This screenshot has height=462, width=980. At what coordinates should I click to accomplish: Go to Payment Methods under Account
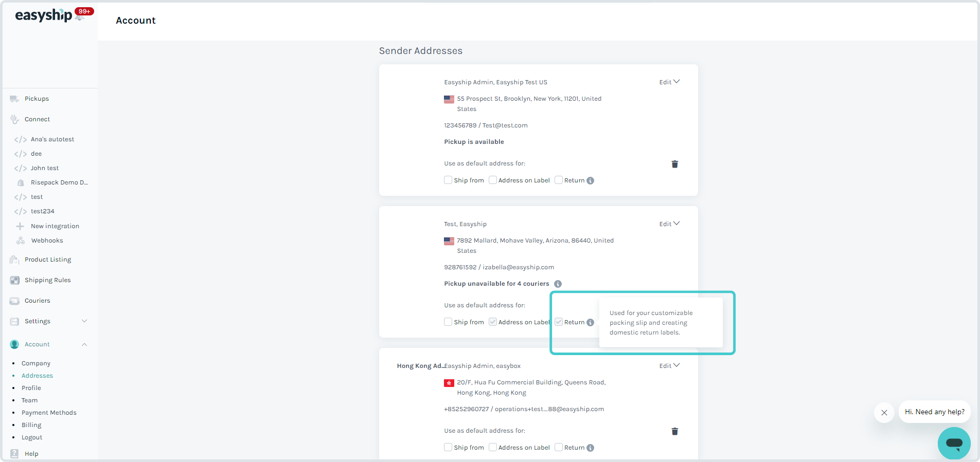(x=49, y=413)
